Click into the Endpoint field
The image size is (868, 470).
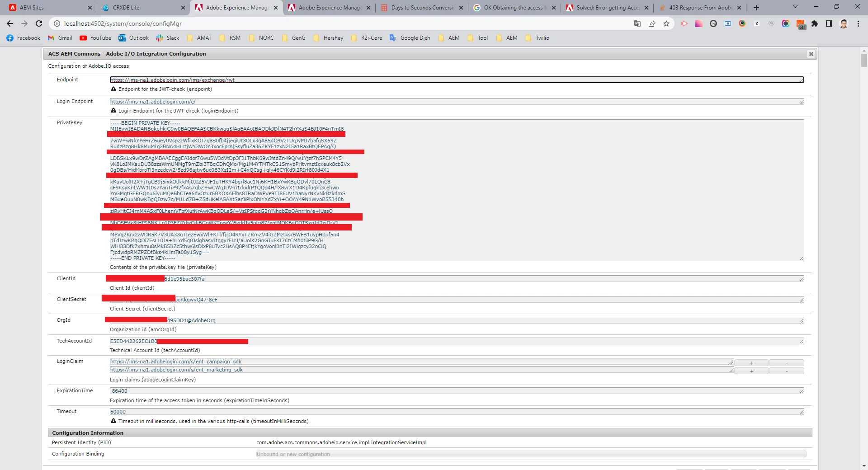[457, 80]
